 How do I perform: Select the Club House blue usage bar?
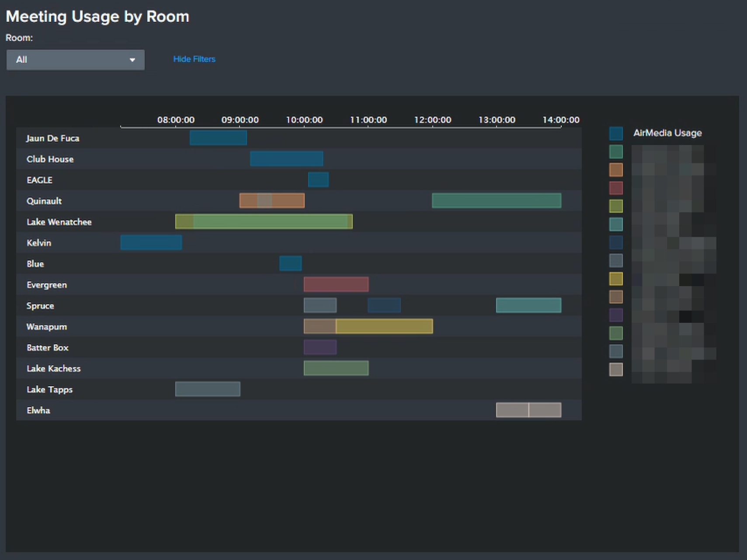click(x=286, y=159)
